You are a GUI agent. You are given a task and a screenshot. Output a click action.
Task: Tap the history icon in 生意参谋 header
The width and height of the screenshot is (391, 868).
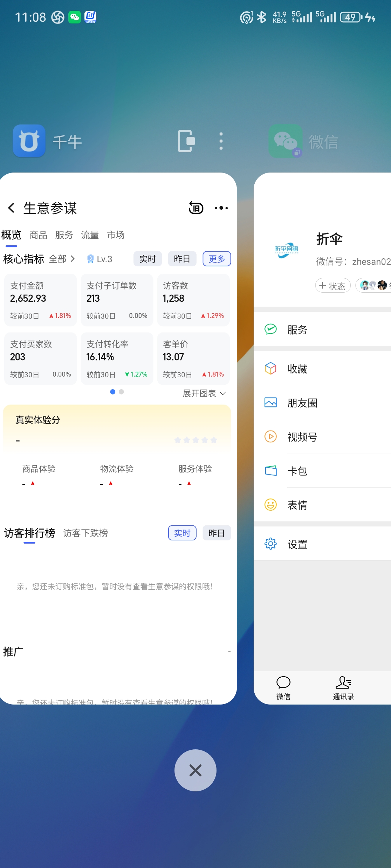196,208
